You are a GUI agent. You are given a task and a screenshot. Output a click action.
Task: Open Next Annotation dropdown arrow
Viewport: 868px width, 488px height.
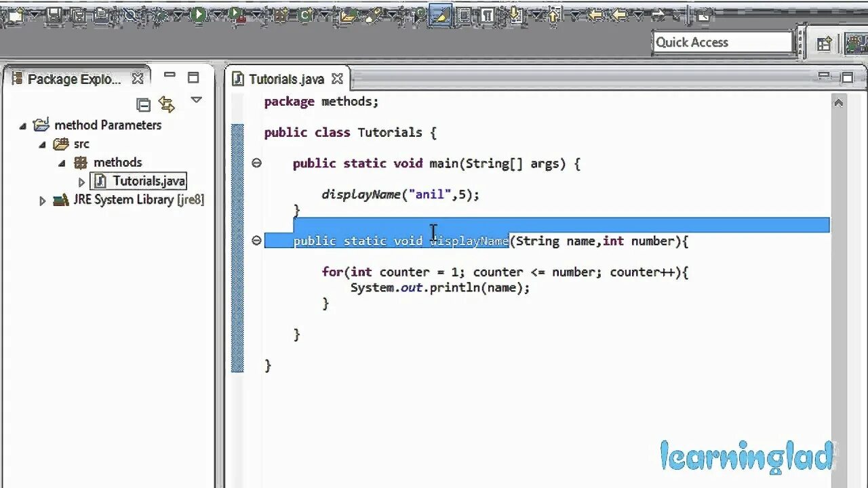[x=536, y=14]
